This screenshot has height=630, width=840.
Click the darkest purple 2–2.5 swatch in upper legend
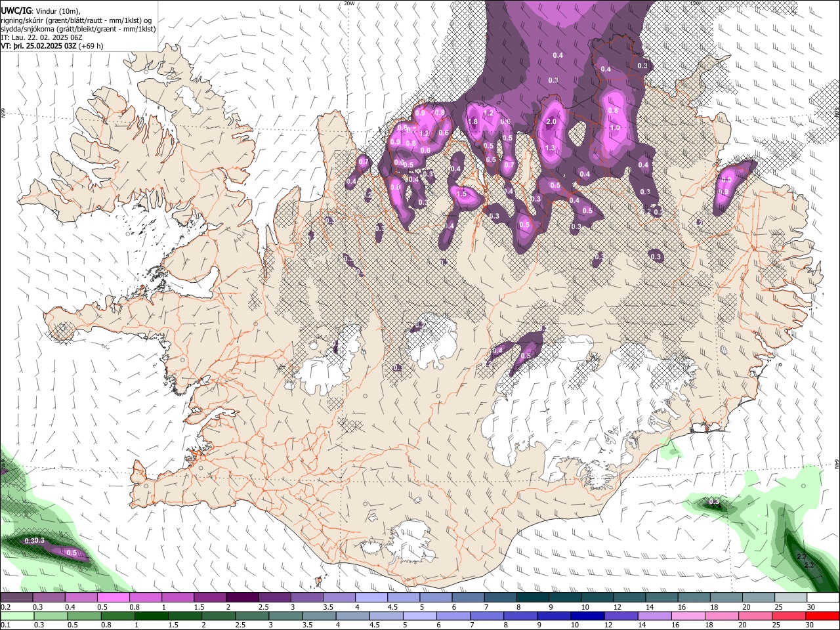[242, 598]
